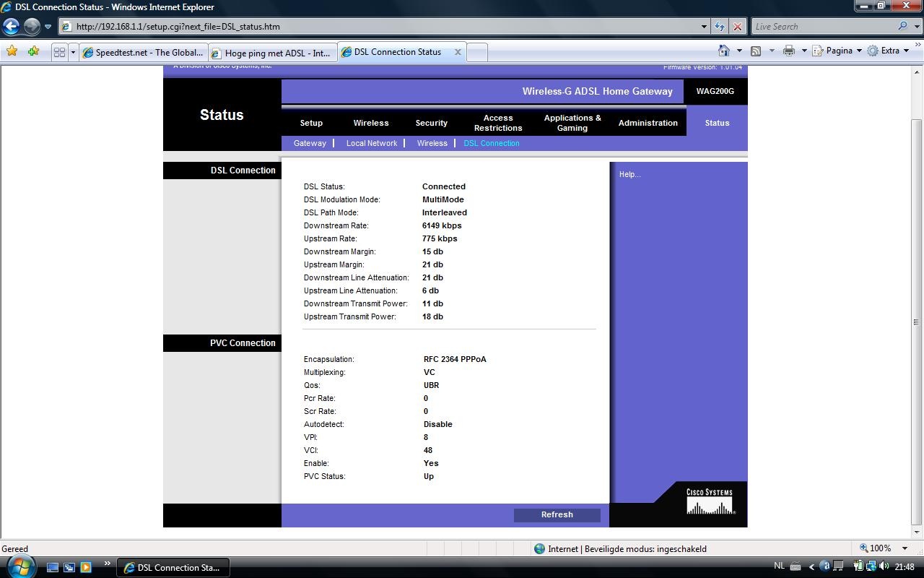Viewport: 924px width, 578px height.
Task: Show hidden system tray icons
Action: 811,567
